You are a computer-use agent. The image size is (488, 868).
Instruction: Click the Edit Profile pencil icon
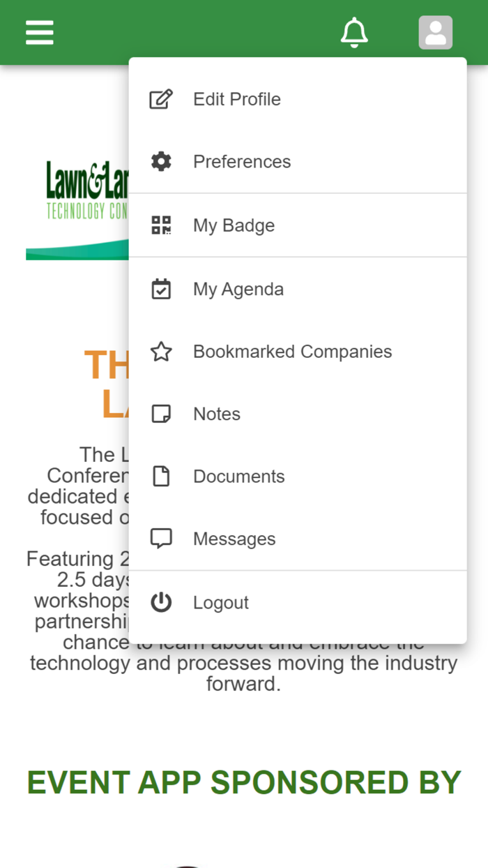[161, 99]
